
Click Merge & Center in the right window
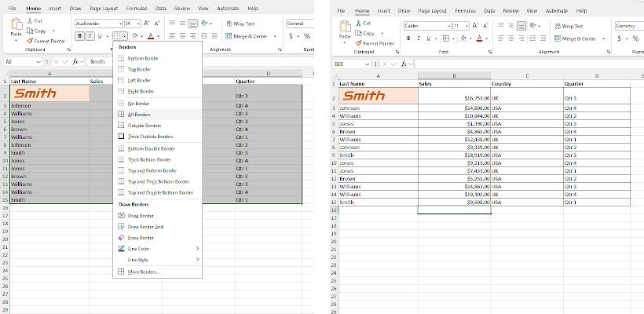[x=576, y=38]
